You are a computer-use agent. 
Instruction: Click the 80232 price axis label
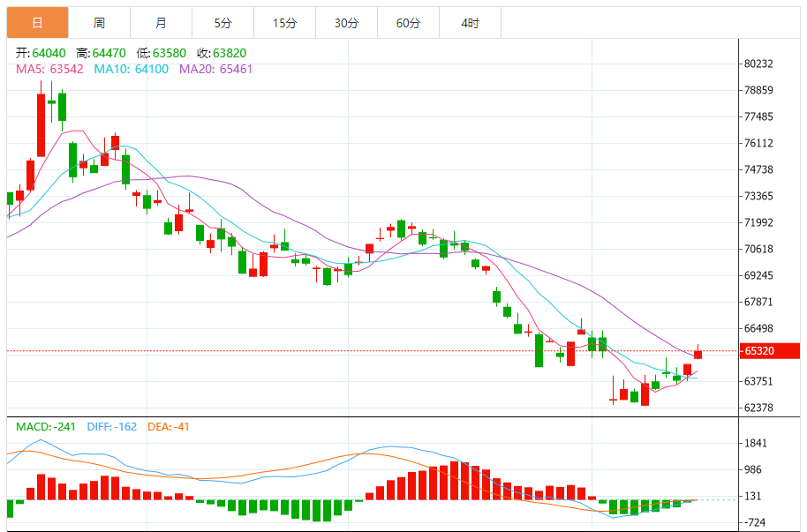(x=758, y=64)
